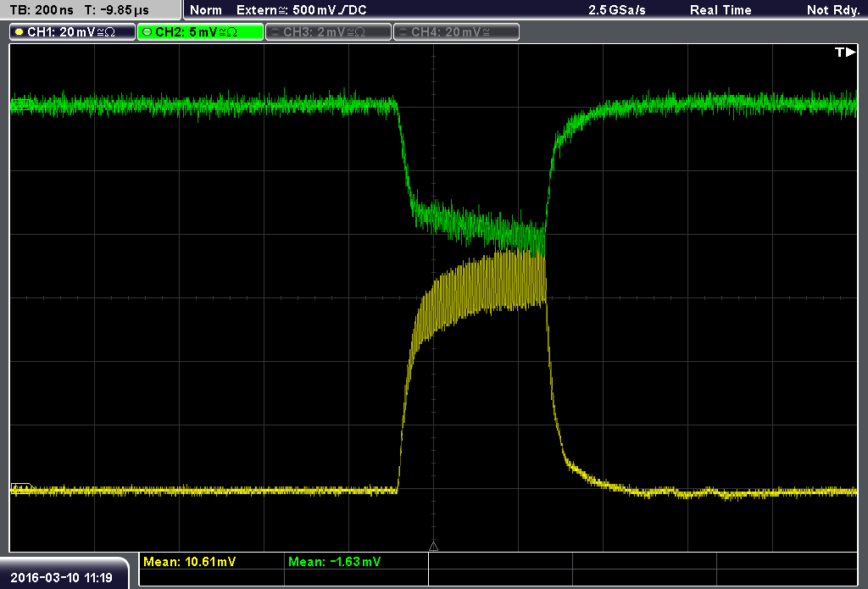Click the Extern 500 mV trigger source readout
The width and height of the screenshot is (868, 589).
coord(301,10)
